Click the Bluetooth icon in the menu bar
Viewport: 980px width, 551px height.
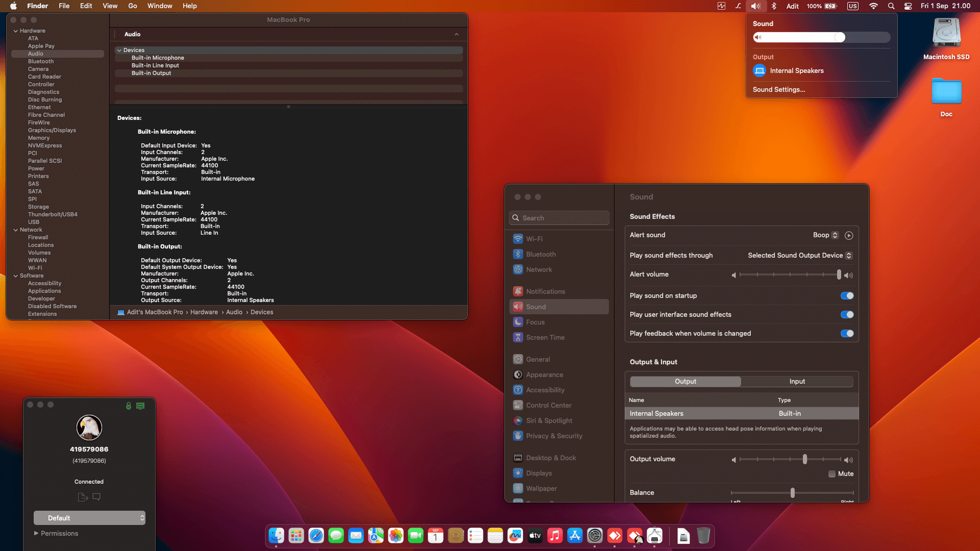774,6
